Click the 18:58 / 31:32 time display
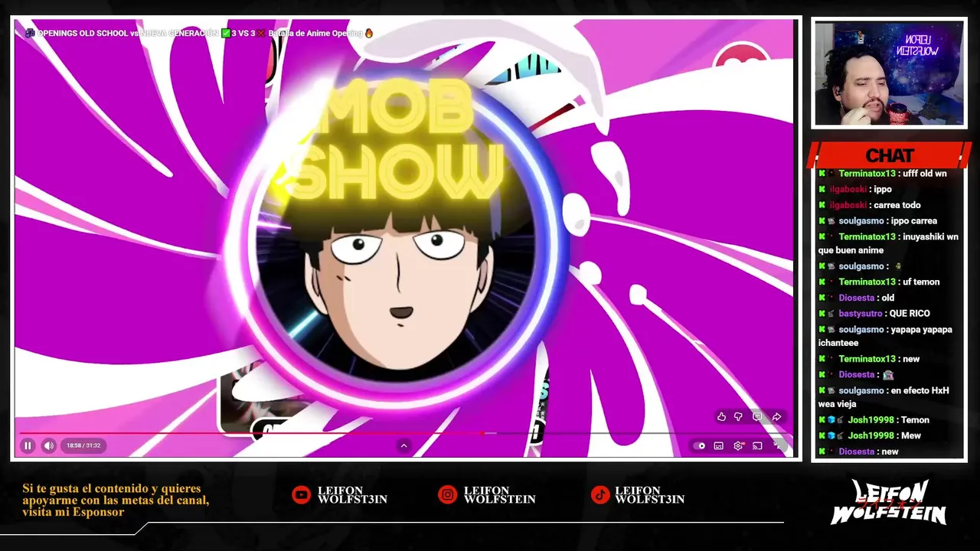The image size is (980, 551). (x=83, y=445)
